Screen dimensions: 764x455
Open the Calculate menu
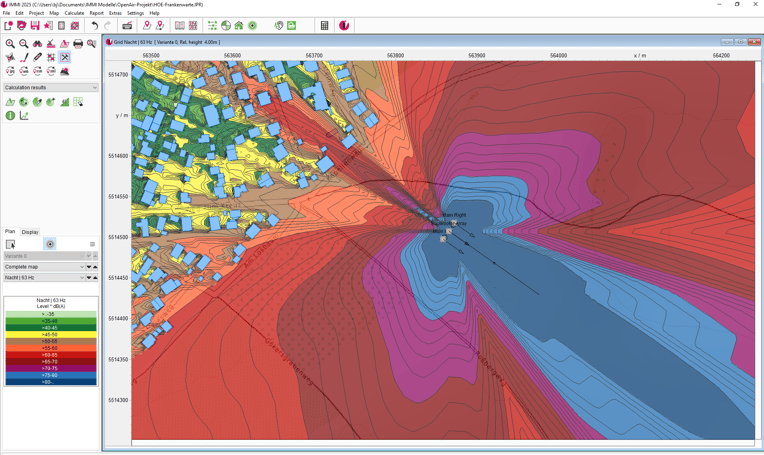tap(74, 13)
